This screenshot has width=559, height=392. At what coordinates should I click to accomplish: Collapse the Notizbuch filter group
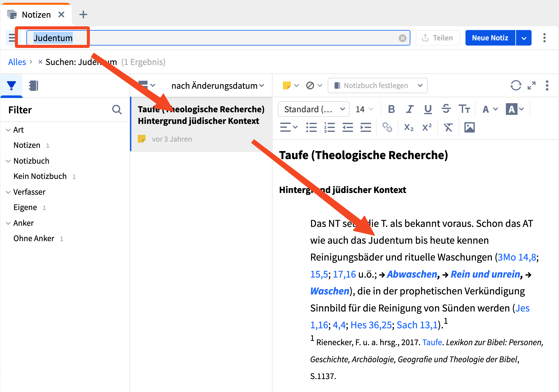coord(8,161)
